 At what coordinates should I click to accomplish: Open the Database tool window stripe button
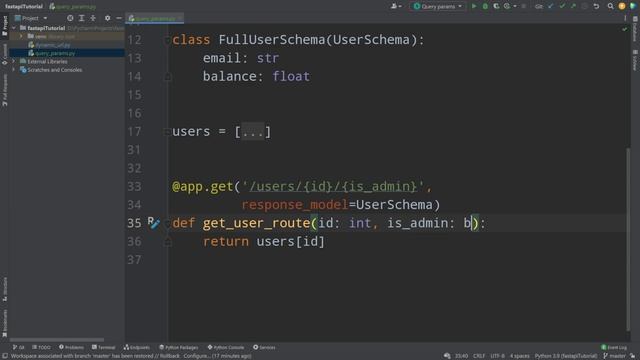(x=635, y=29)
